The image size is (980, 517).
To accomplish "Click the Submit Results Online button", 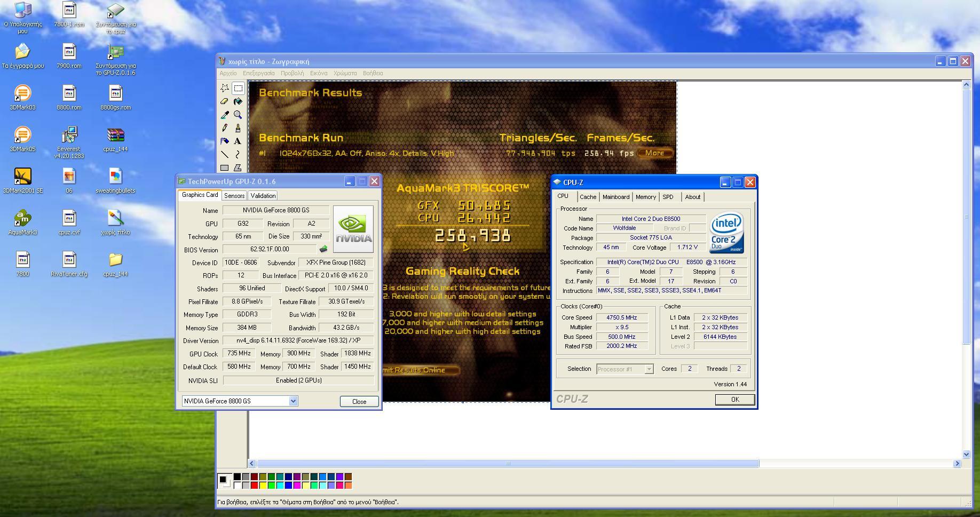I will pyautogui.click(x=421, y=370).
